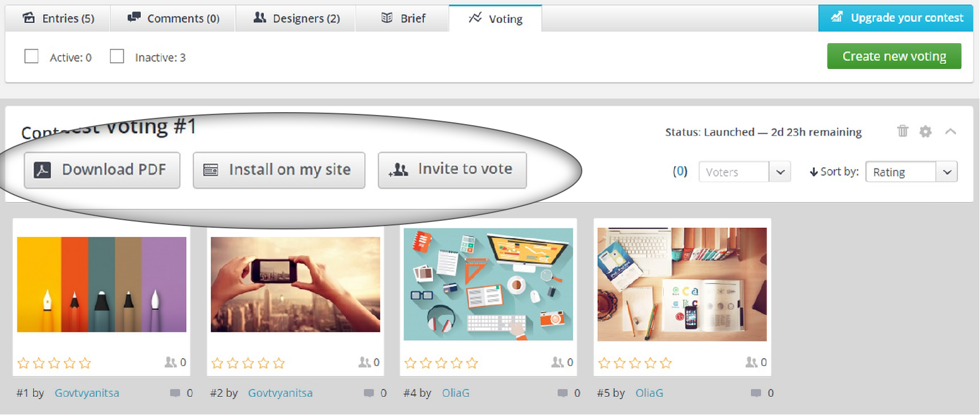Delete voting using the trash icon
The width and height of the screenshot is (980, 415).
pyautogui.click(x=903, y=132)
